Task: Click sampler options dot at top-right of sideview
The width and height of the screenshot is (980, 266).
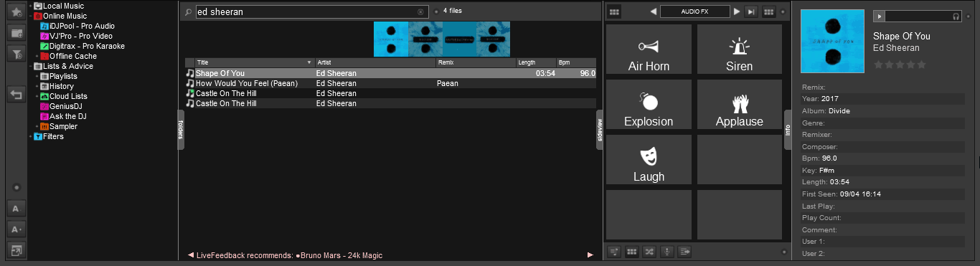Action: [783, 11]
